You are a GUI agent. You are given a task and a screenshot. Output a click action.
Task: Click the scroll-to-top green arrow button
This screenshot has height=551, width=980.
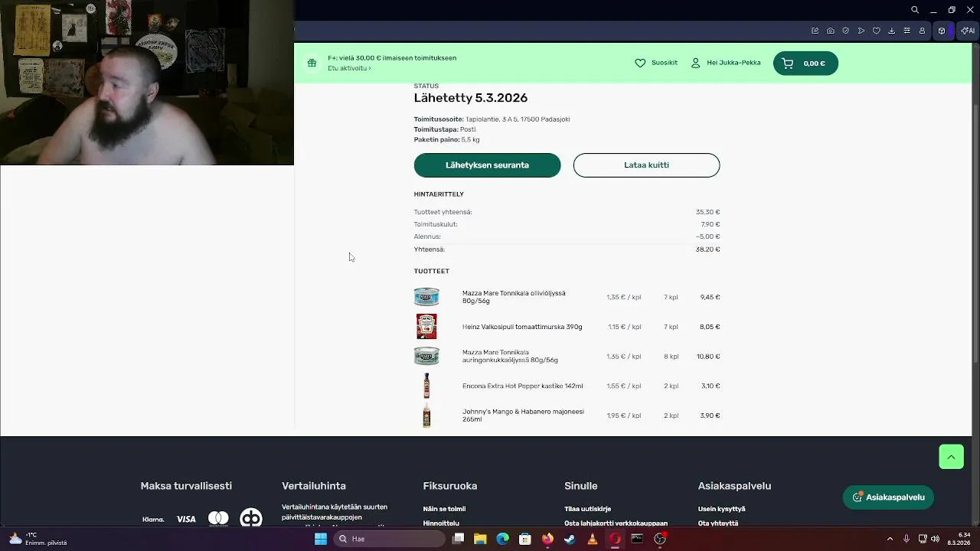click(x=951, y=457)
